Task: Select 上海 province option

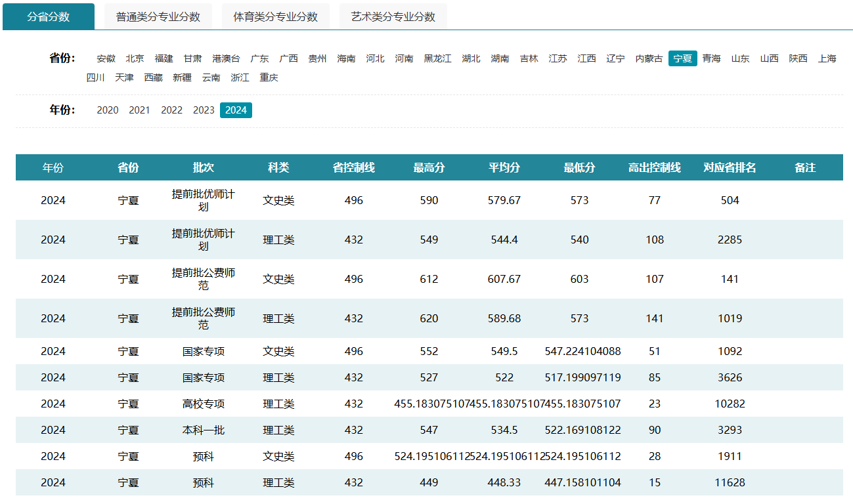Action: [827, 58]
